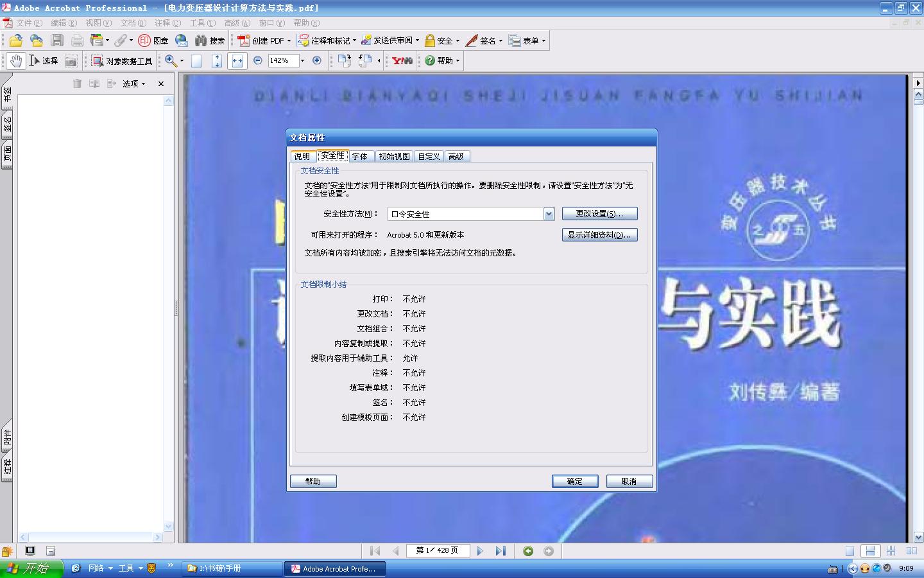Set actual size page view
Screen dimensions: 924x578
[196, 61]
